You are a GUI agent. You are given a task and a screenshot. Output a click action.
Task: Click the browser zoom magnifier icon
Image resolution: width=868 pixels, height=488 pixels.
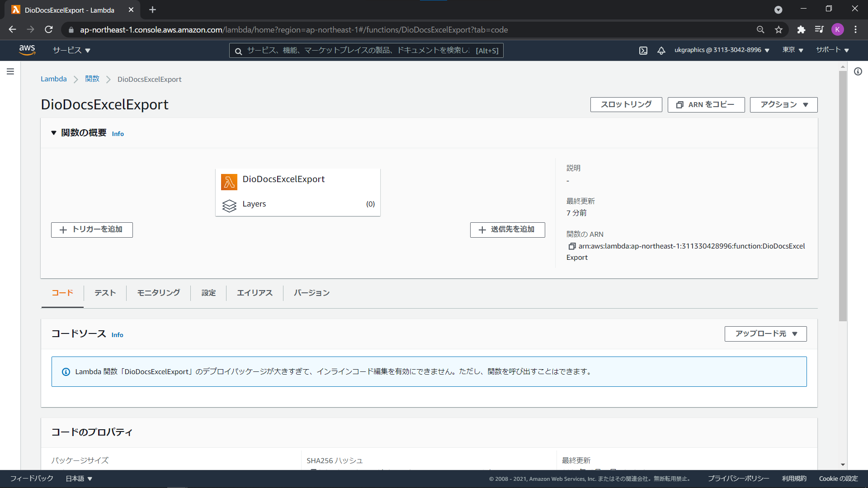[x=760, y=30]
